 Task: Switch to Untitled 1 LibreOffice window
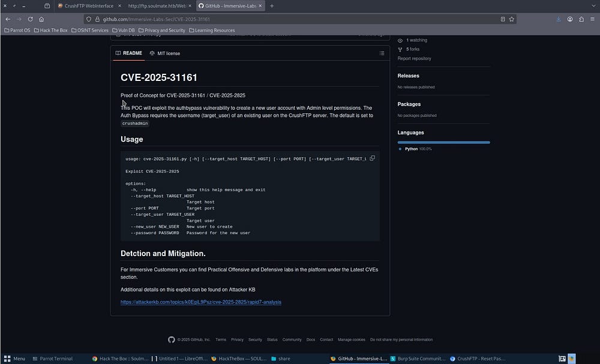[180, 359]
